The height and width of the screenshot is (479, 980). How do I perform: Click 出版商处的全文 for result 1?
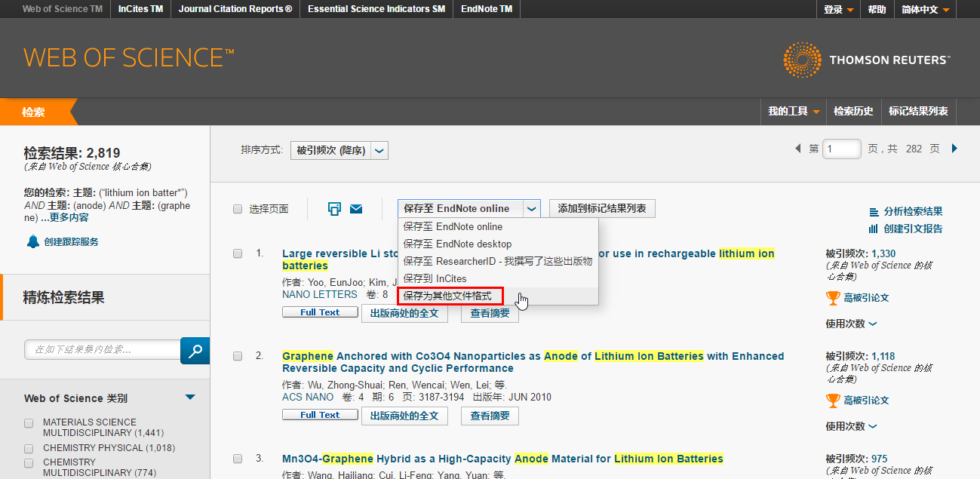point(405,313)
